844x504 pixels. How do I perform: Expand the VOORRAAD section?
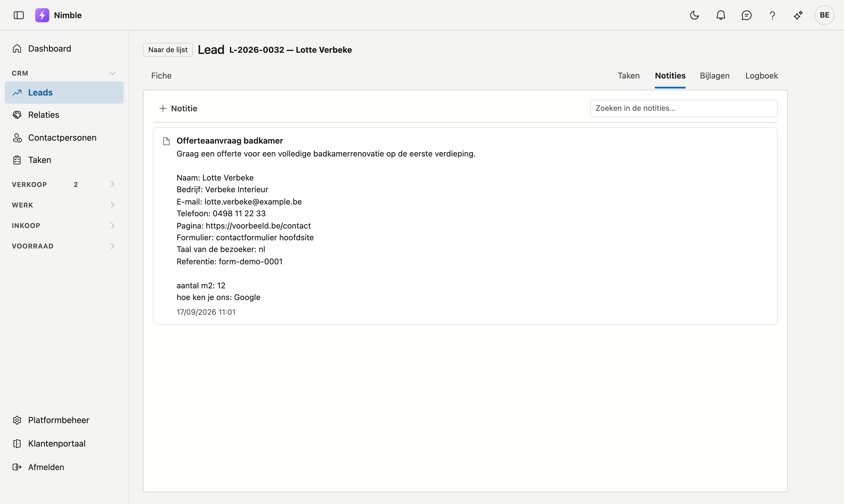point(64,246)
